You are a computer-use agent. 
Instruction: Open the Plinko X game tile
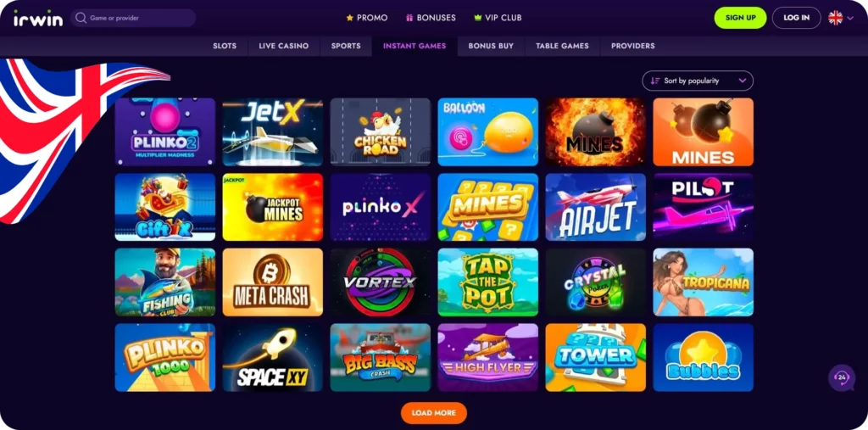point(381,207)
